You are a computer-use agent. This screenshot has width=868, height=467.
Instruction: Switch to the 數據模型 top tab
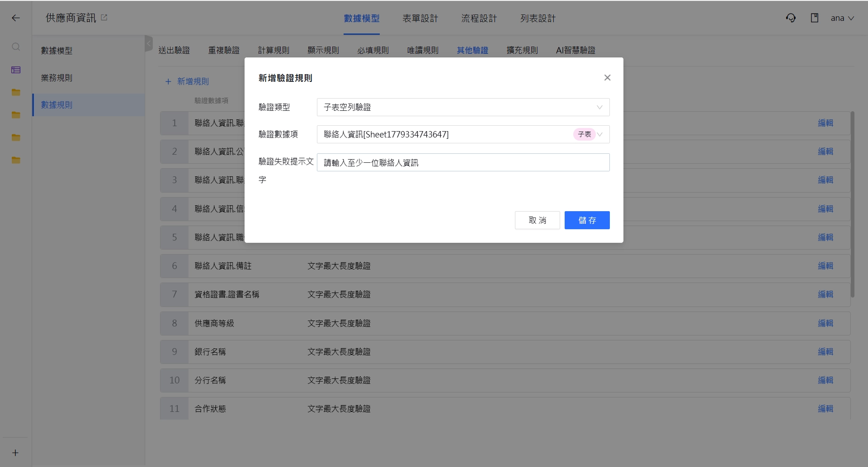pyautogui.click(x=362, y=19)
